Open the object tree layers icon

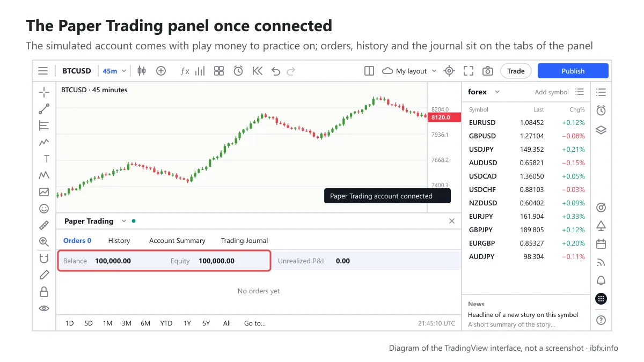click(601, 130)
